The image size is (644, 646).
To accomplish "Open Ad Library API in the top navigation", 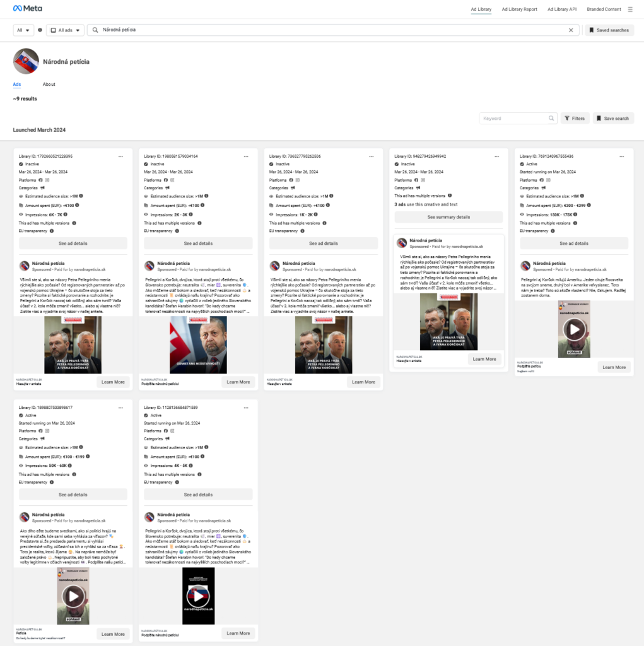I will coord(562,9).
